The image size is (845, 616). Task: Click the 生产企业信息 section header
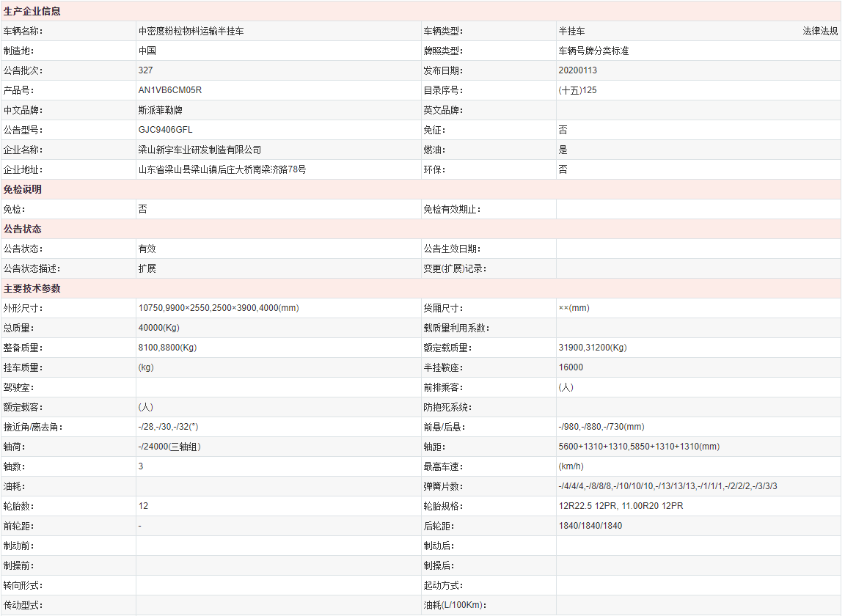click(32, 12)
